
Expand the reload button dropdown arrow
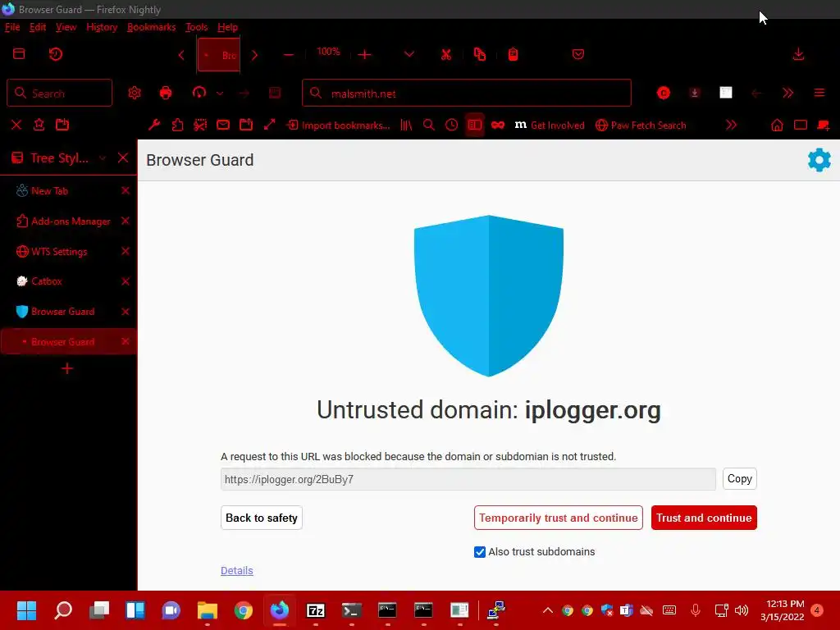[220, 94]
